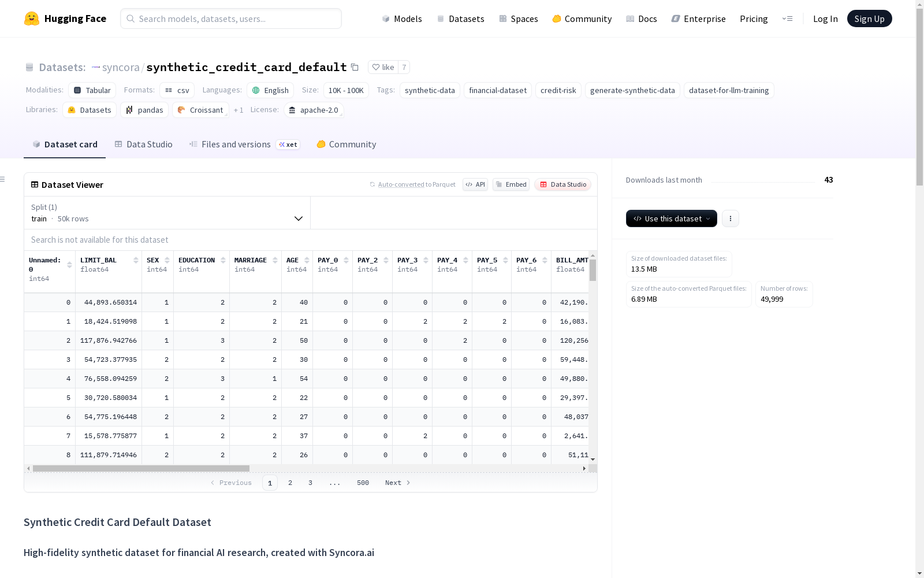The height and width of the screenshot is (578, 924).
Task: Open the syncora organization link
Action: 121,67
